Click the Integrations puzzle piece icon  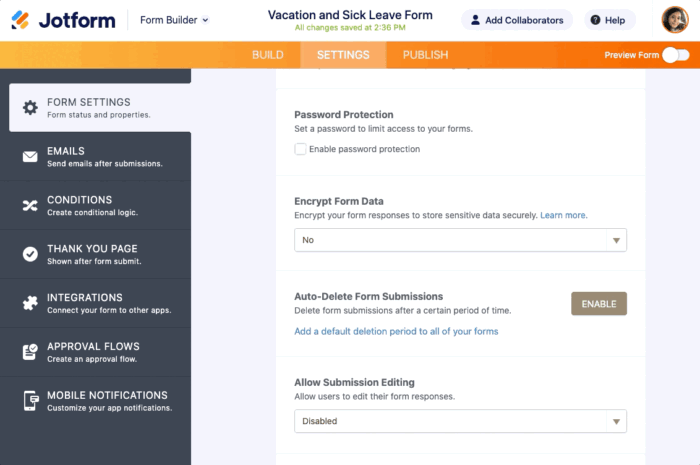30,303
